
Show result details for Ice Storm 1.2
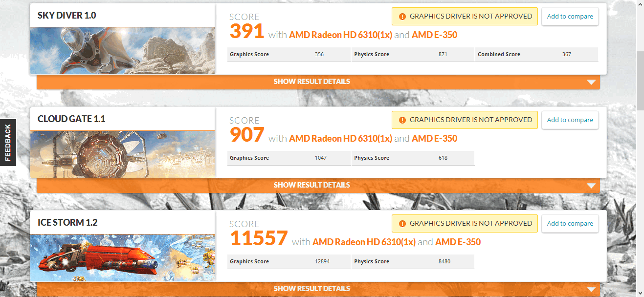(x=318, y=289)
